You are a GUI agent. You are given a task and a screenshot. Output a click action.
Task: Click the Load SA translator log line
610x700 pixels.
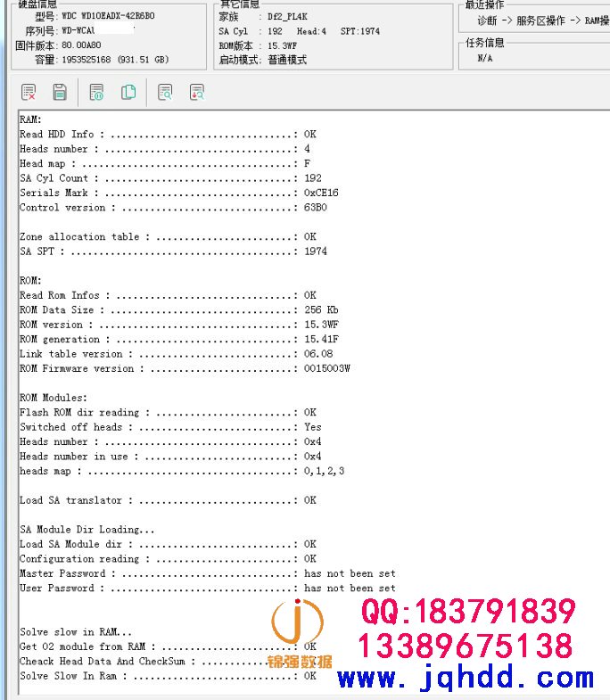168,500
